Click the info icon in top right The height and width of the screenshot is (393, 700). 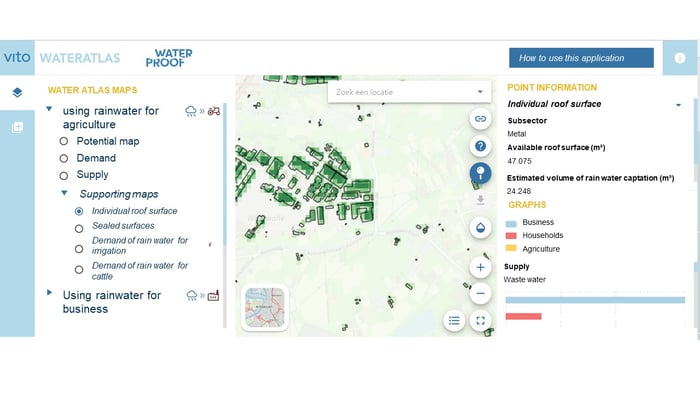coord(679,58)
